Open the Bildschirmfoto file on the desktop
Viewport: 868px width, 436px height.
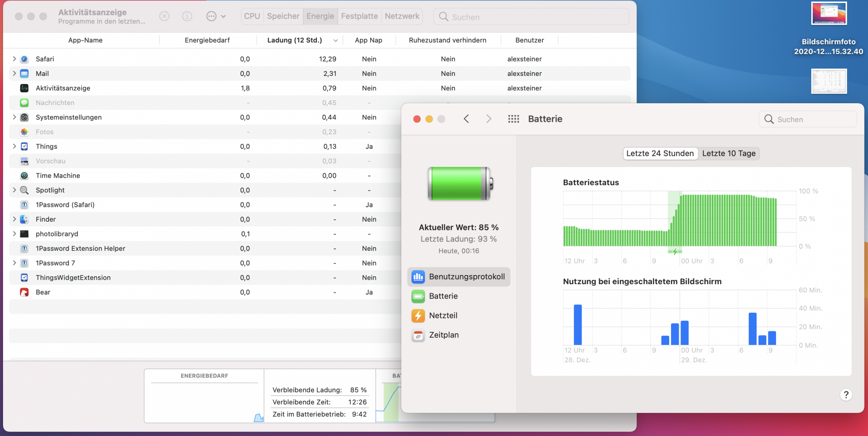[x=829, y=13]
